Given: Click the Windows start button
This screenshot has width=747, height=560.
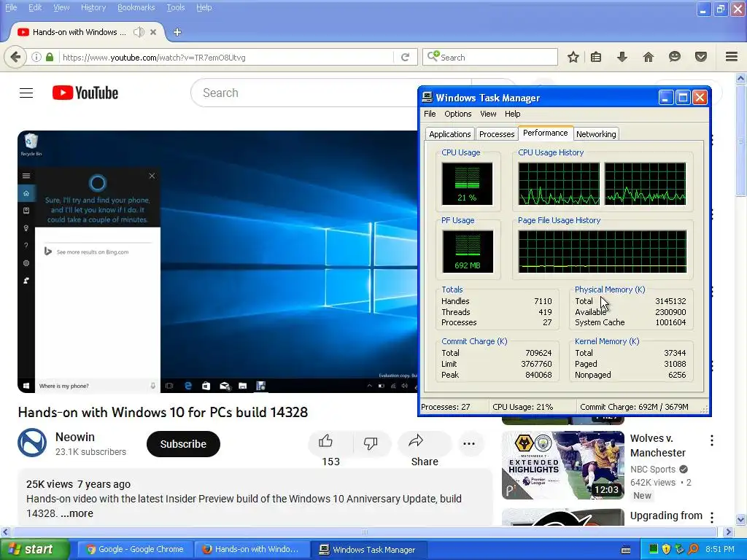Looking at the screenshot, I should (34, 550).
